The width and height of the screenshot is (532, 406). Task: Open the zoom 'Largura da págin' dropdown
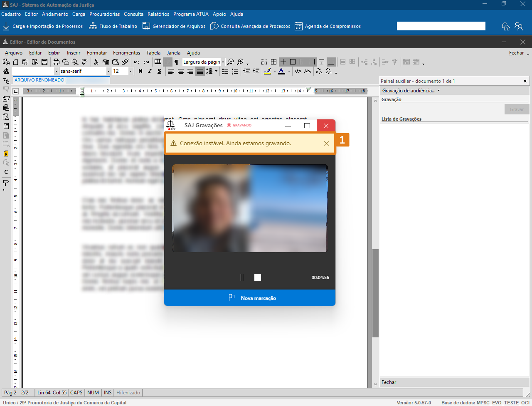[223, 62]
